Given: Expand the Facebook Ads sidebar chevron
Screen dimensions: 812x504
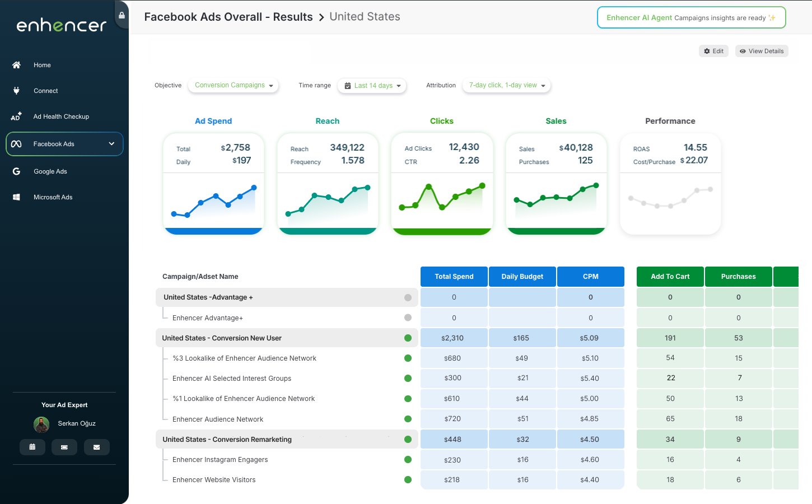Looking at the screenshot, I should point(111,144).
